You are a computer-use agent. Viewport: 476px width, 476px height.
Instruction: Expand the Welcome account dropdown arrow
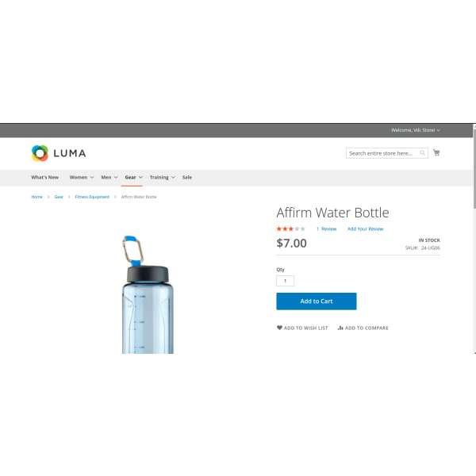pyautogui.click(x=438, y=130)
